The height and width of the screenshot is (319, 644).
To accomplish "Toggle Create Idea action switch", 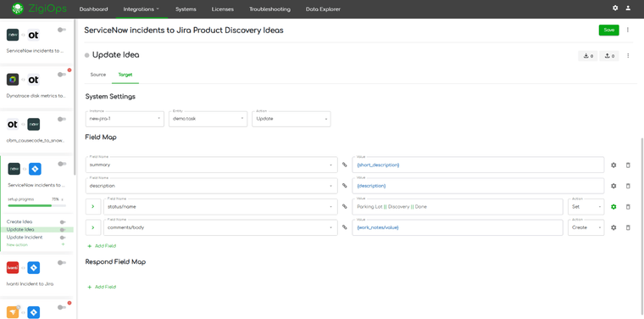I will [63, 221].
